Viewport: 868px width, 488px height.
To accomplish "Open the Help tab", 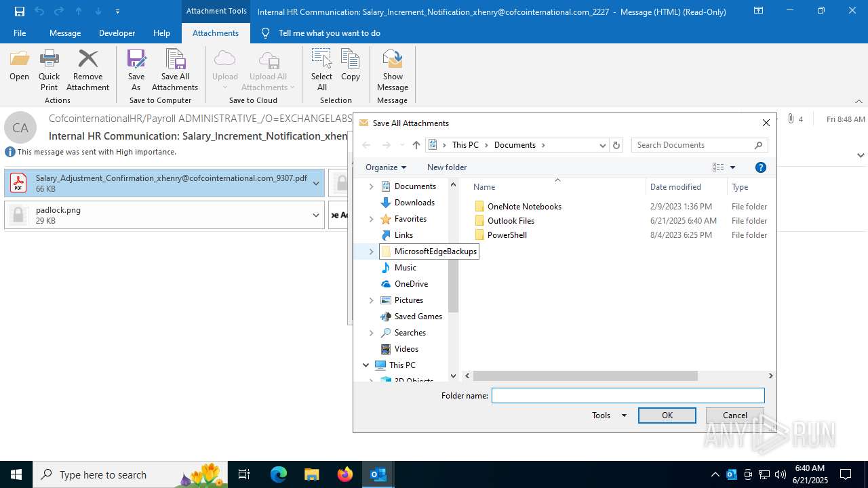I will point(161,33).
